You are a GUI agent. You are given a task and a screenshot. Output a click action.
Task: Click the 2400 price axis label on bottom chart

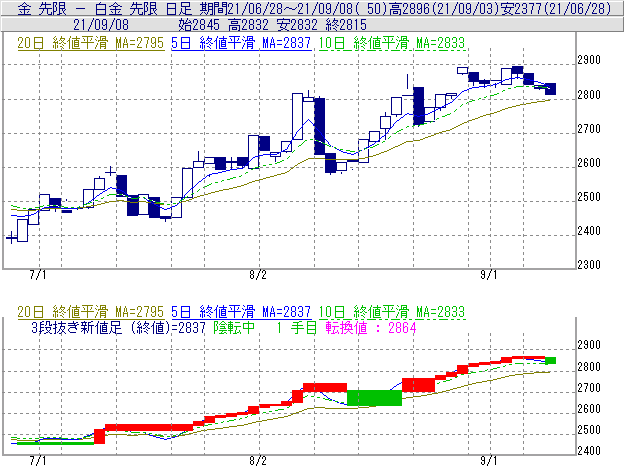click(x=589, y=451)
